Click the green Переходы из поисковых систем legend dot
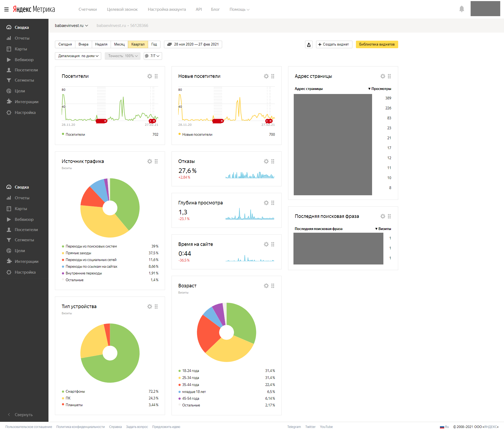This screenshot has width=504, height=432. [63, 246]
